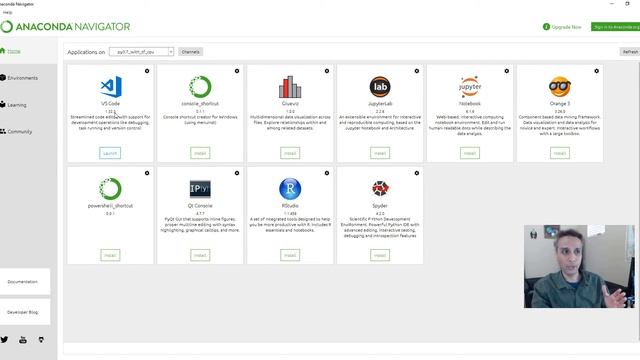
Task: Open RStudio tile settings gear
Action: pyautogui.click(x=327, y=173)
